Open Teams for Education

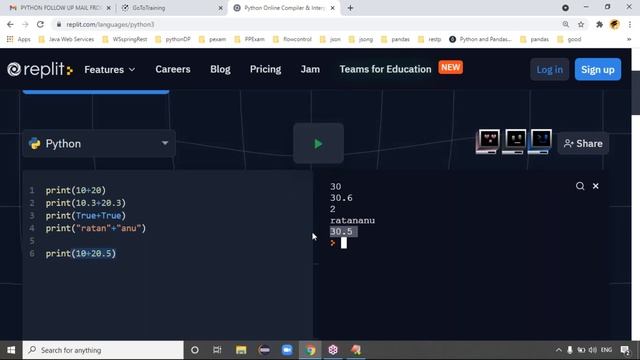(x=385, y=69)
